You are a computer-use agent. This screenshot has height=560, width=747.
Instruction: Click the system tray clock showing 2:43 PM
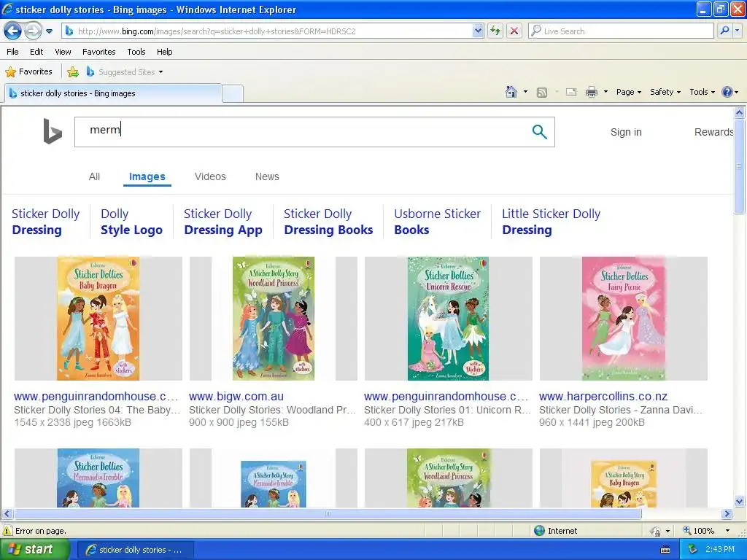[720, 550]
